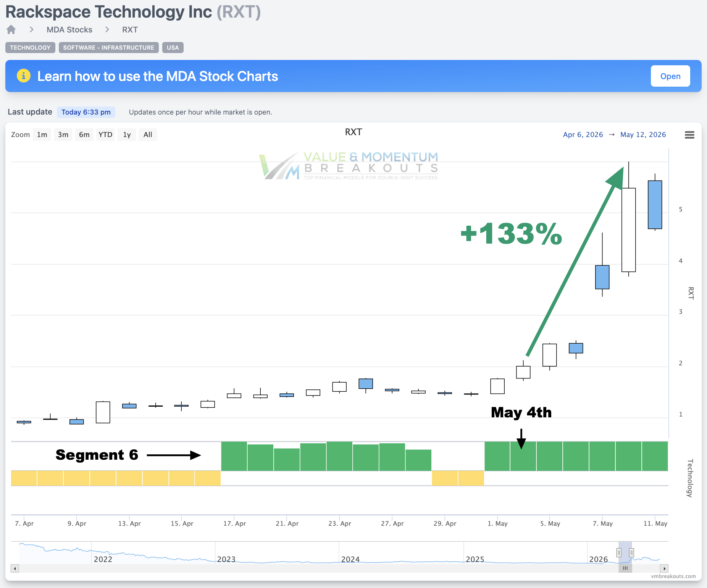707x588 pixels.
Task: Click the chevron after MDA Stocks breadcrumb
Action: pyautogui.click(x=107, y=29)
